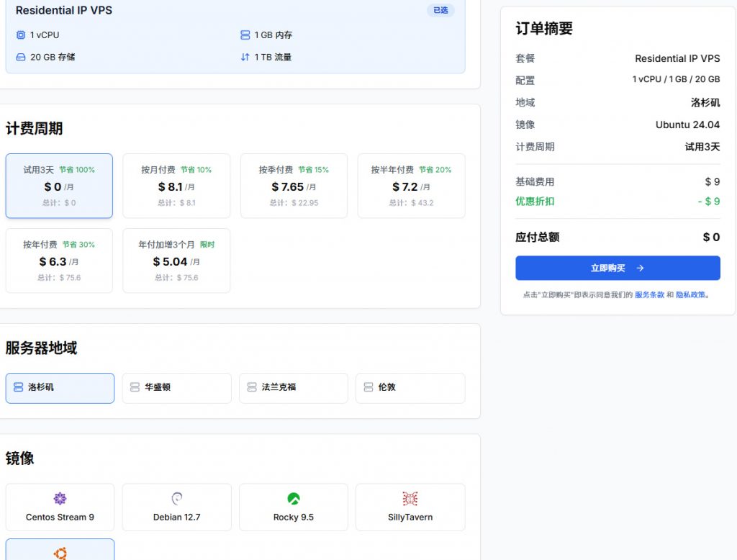Open the 隐私政策 privacy policy link

point(691,294)
